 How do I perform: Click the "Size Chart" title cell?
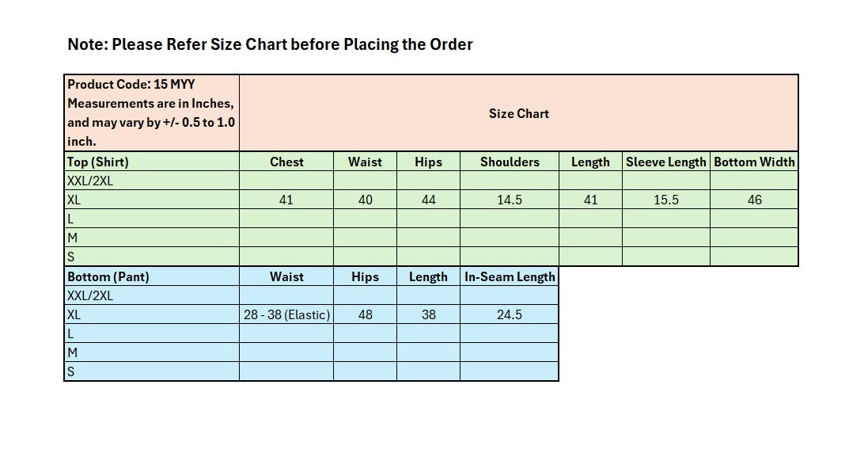click(x=518, y=113)
